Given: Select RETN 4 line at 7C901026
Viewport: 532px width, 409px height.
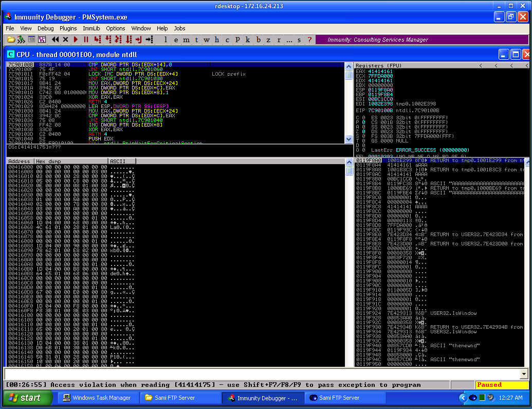Looking at the screenshot, I should (175, 101).
